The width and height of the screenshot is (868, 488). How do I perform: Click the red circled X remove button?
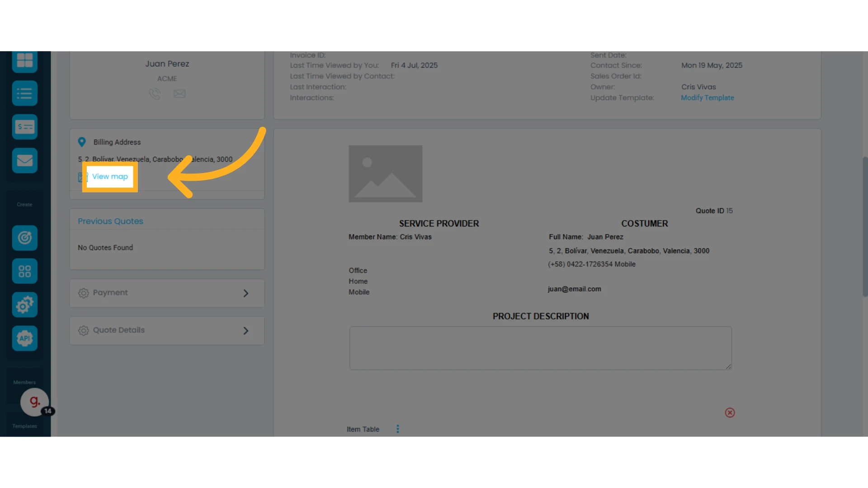[730, 413]
